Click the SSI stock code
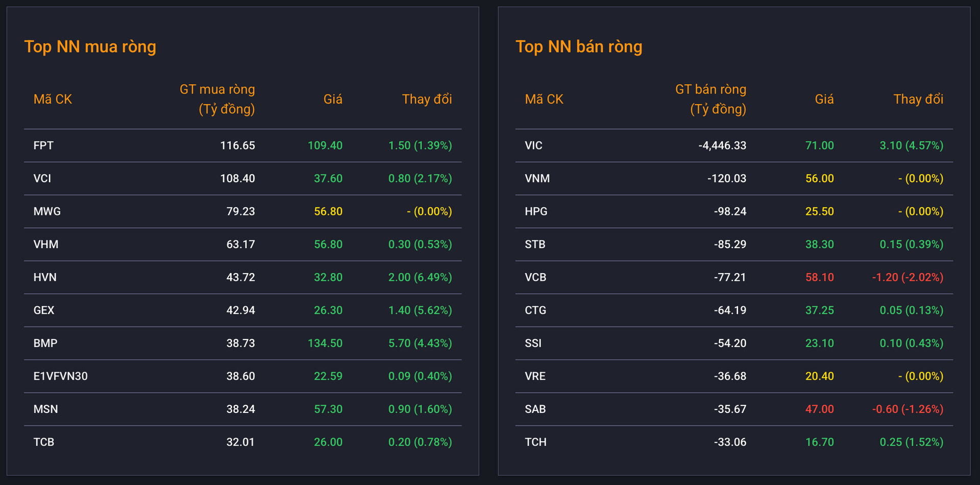The height and width of the screenshot is (485, 980). [533, 343]
